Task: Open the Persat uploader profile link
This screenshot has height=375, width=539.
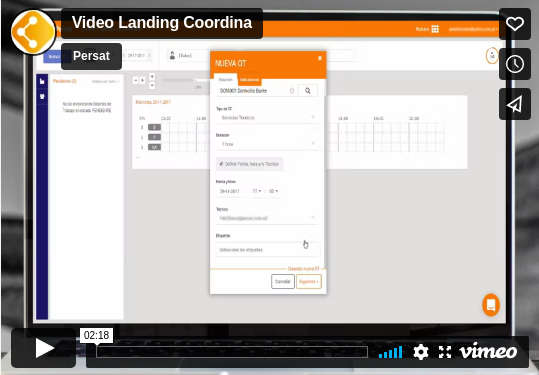Action: (x=91, y=56)
